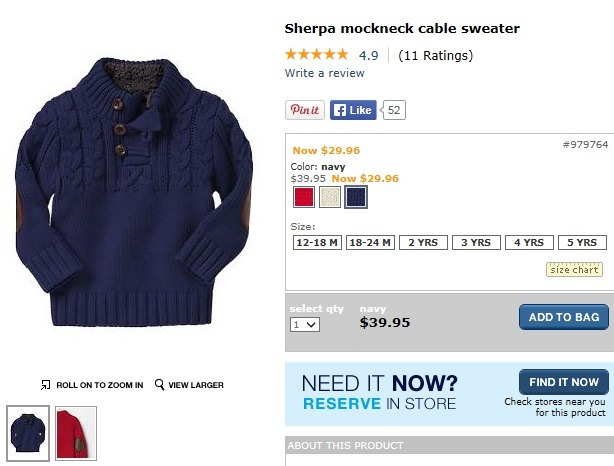Open the size chart ruler icon
The width and height of the screenshot is (614, 466).
(x=574, y=269)
